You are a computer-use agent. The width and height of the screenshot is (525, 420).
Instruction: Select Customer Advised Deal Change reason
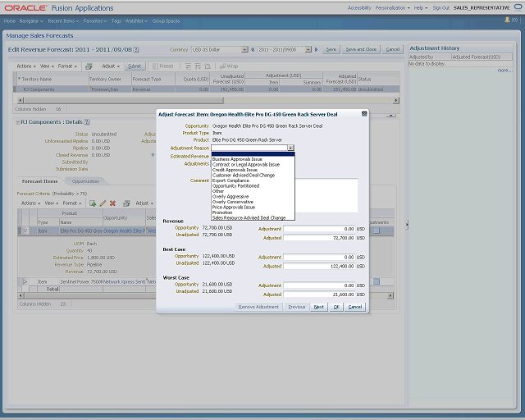click(244, 176)
